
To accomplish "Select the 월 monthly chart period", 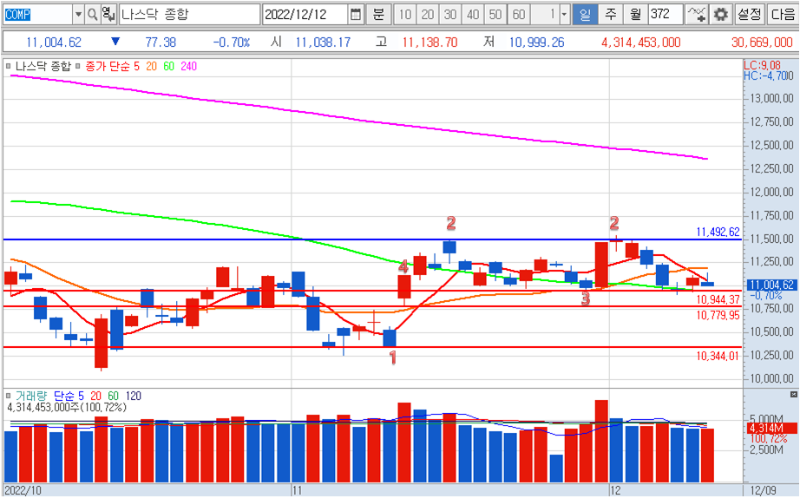I will click(x=635, y=14).
